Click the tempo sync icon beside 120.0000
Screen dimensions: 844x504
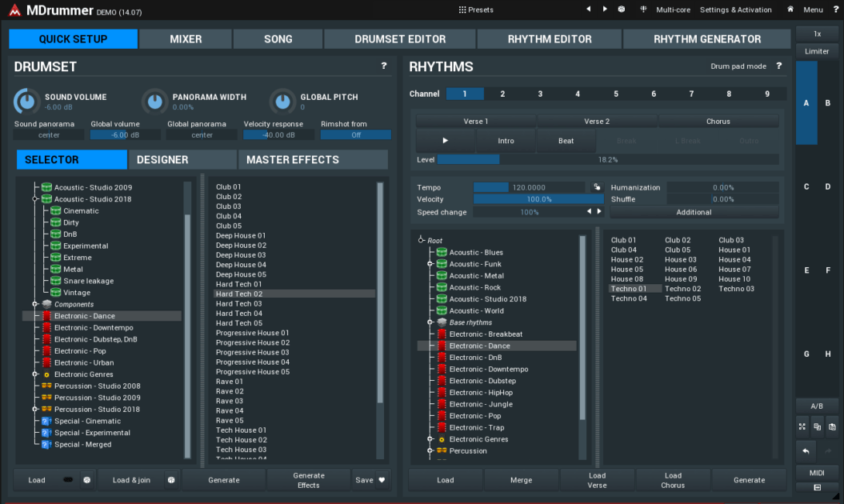click(597, 187)
